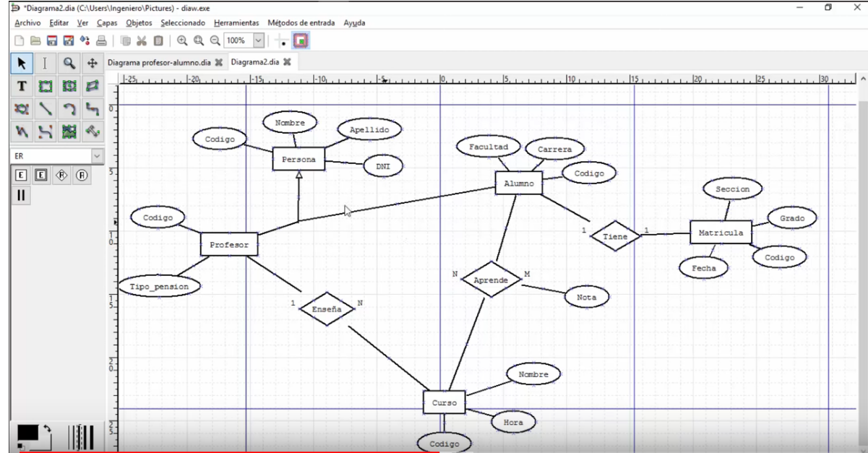Open the Capas menu
This screenshot has height=453, width=868.
[x=107, y=22]
